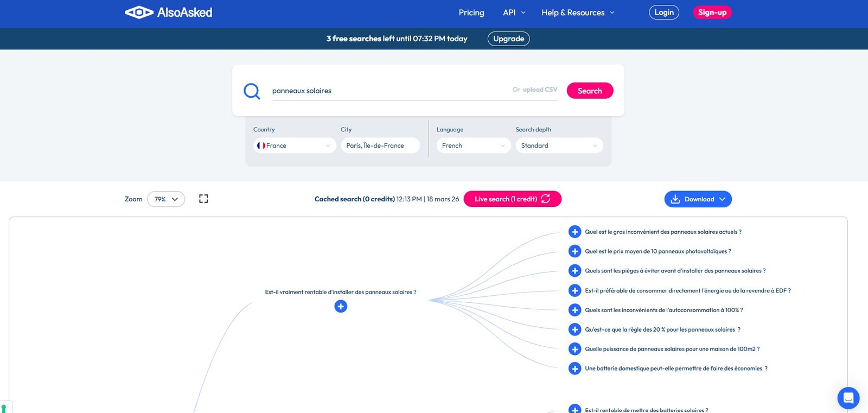868x413 pixels.
Task: Click the upload CSV link
Action: coord(540,90)
